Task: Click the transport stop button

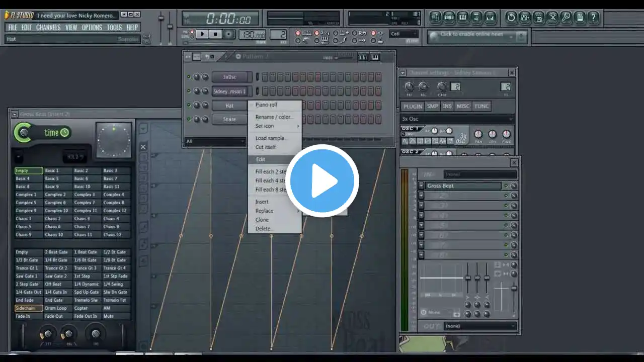Action: tap(215, 34)
